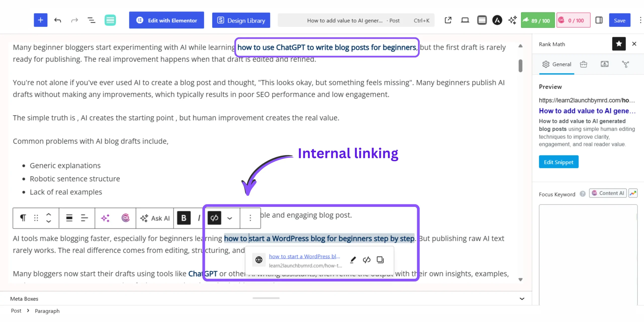Click Ask AI in block toolbar
This screenshot has width=644, height=322.
tap(155, 218)
